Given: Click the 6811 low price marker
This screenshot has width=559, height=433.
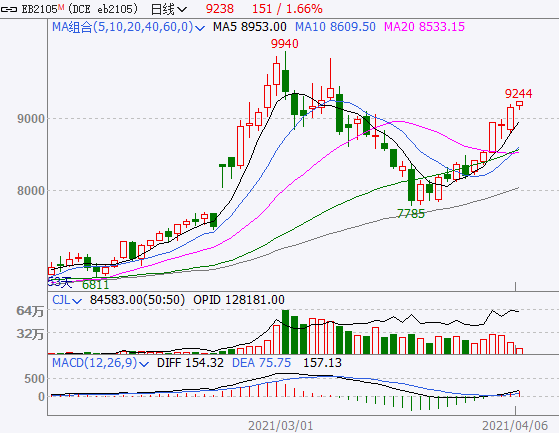Looking at the screenshot, I should click(95, 285).
